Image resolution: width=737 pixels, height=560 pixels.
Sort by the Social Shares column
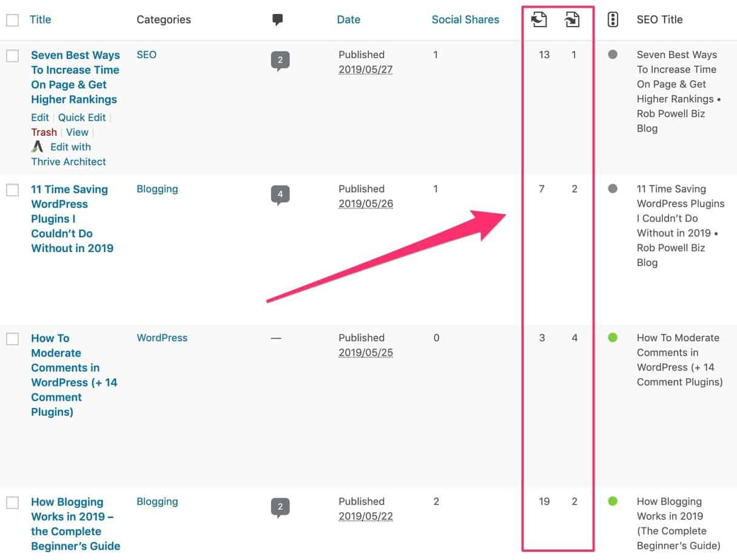point(465,19)
